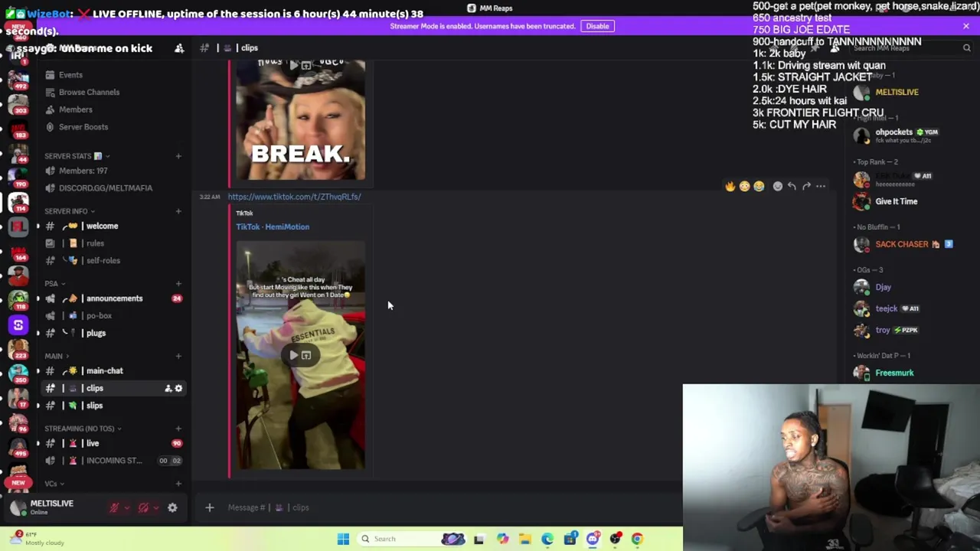Collapse the PSA category
Screen dimensions: 980x551
(54, 283)
